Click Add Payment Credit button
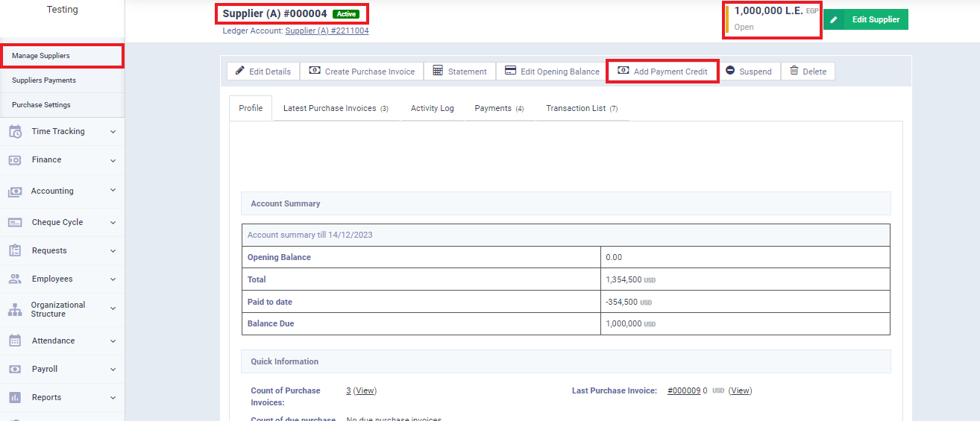The width and height of the screenshot is (980, 421). coord(662,72)
